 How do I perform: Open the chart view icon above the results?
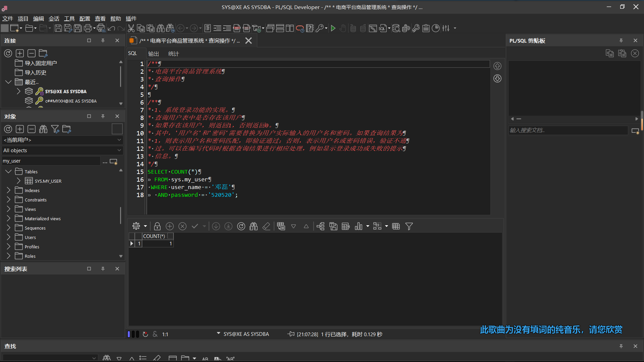[x=359, y=226]
